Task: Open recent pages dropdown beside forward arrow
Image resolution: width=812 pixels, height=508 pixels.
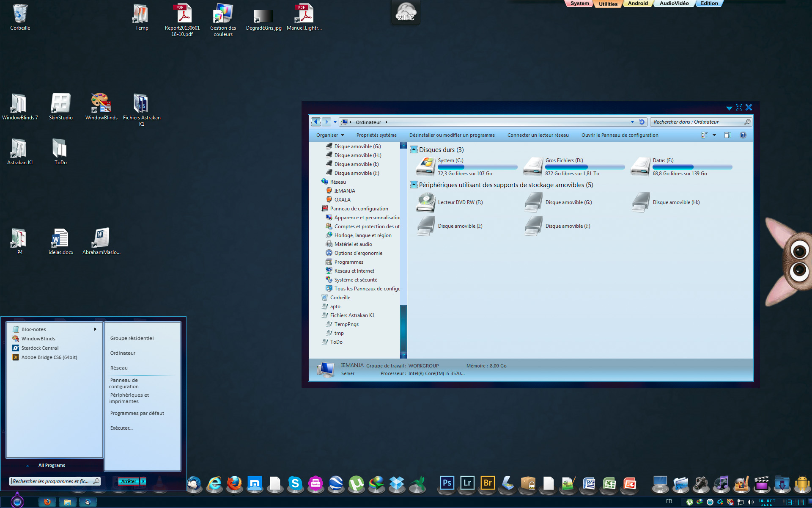Action: click(x=335, y=122)
